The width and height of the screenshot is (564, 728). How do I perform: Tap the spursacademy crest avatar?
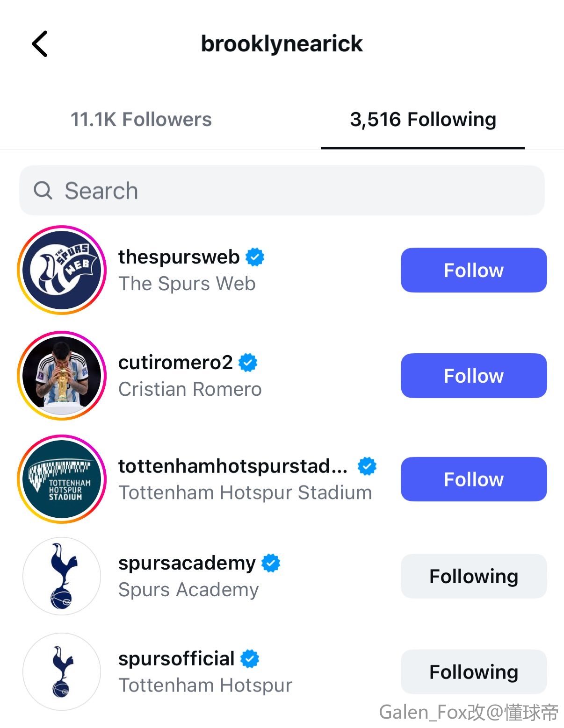click(62, 576)
